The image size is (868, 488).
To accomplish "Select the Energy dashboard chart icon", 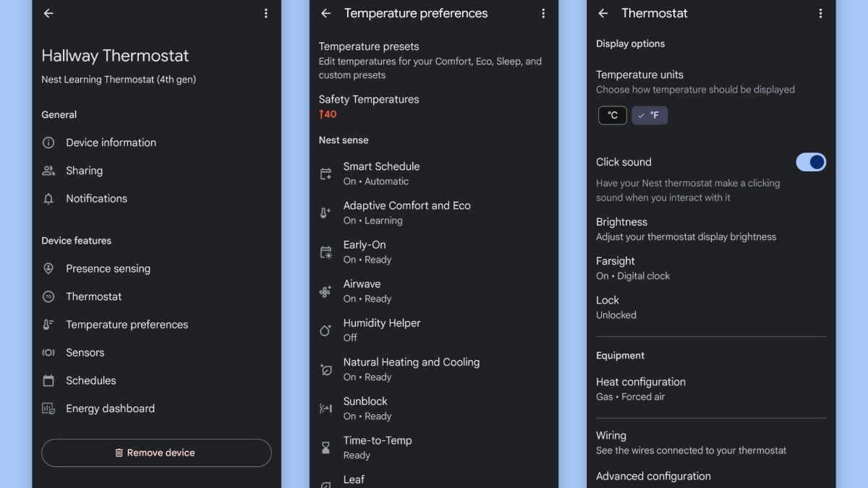I will 48,408.
